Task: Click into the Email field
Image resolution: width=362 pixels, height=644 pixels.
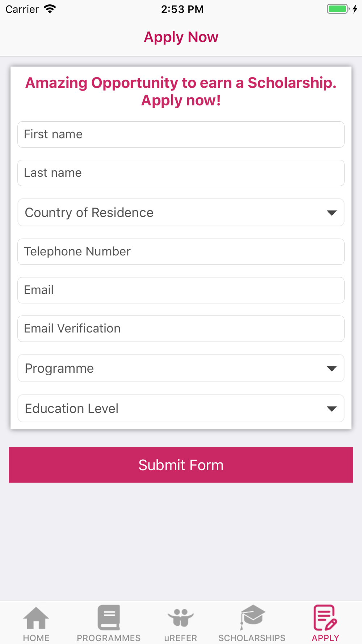Action: point(181,290)
